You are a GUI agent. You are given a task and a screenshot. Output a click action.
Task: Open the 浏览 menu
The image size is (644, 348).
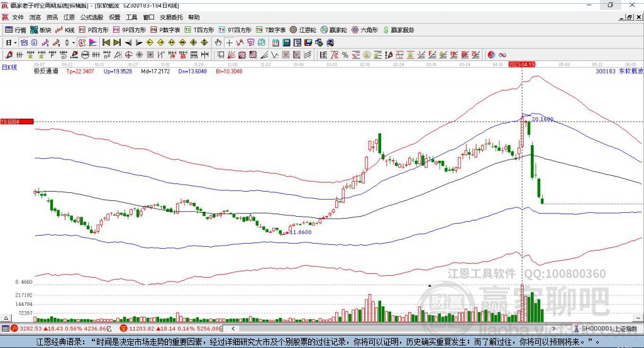[35, 17]
